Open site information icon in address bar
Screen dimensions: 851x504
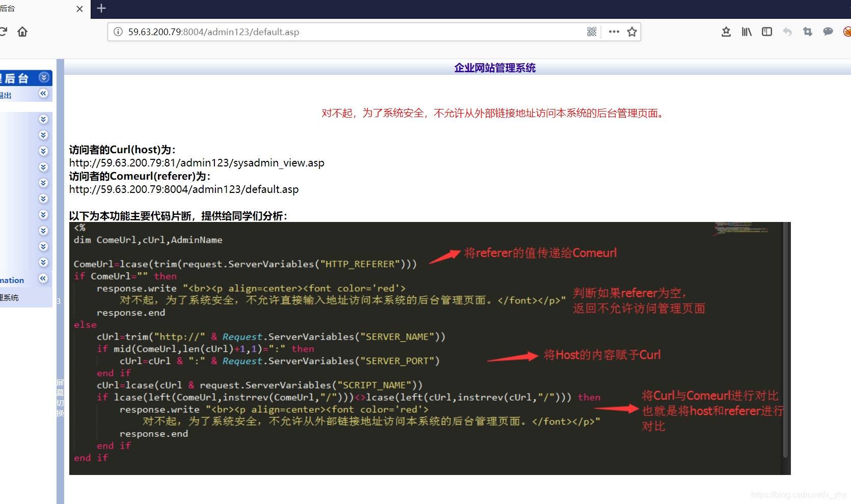[118, 32]
